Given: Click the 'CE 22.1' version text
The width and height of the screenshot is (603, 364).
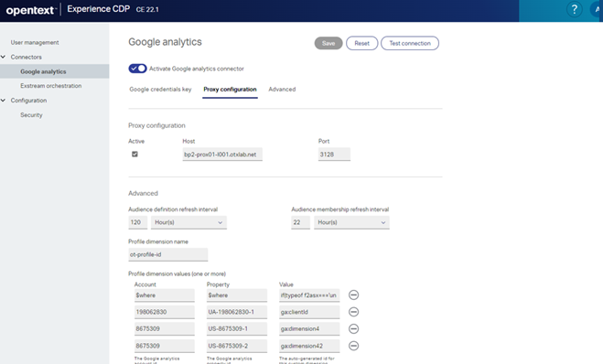Looking at the screenshot, I should tap(147, 9).
